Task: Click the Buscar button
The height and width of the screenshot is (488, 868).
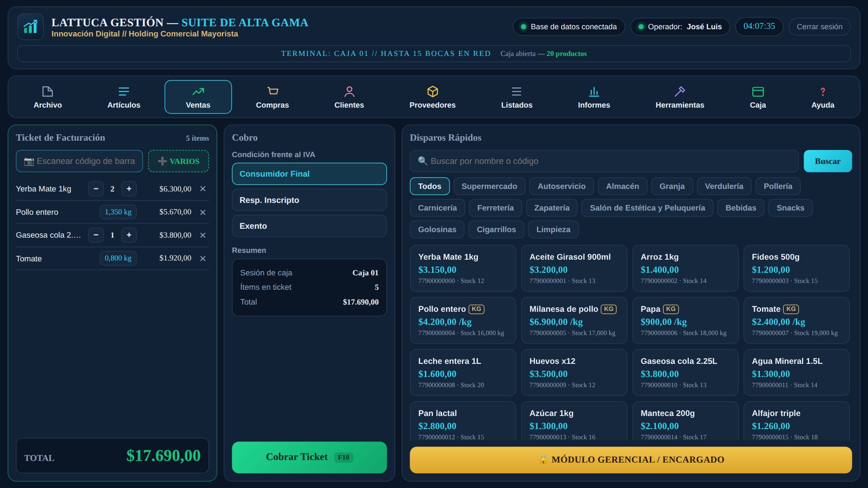Action: click(827, 161)
